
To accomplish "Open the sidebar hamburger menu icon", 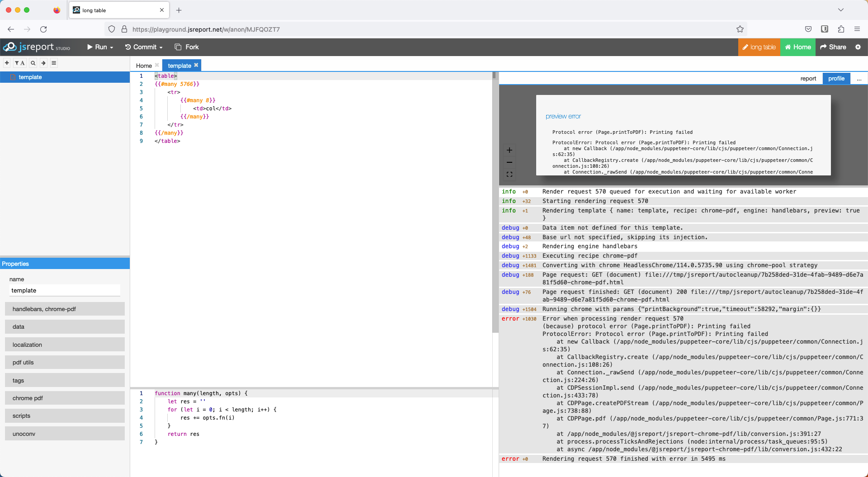I will (x=54, y=63).
